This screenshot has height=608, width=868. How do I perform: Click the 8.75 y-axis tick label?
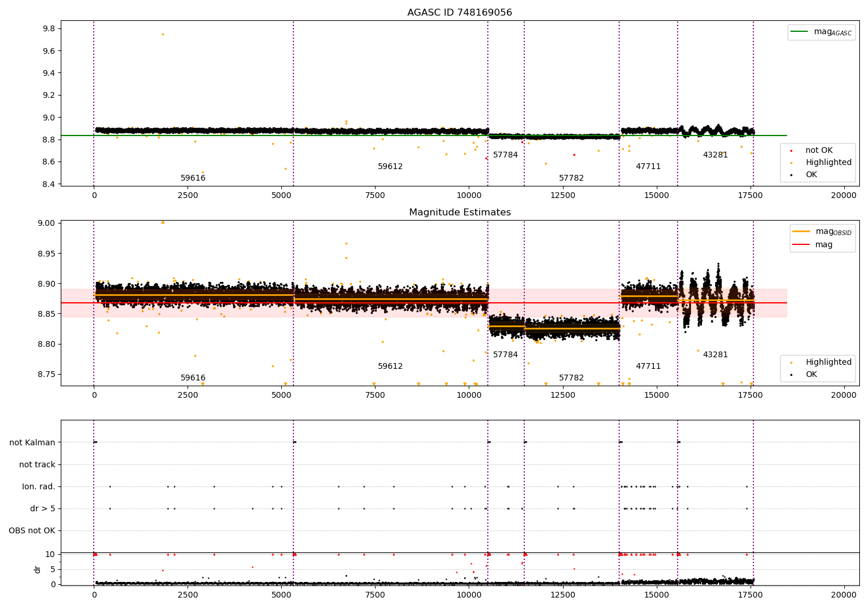(x=47, y=375)
